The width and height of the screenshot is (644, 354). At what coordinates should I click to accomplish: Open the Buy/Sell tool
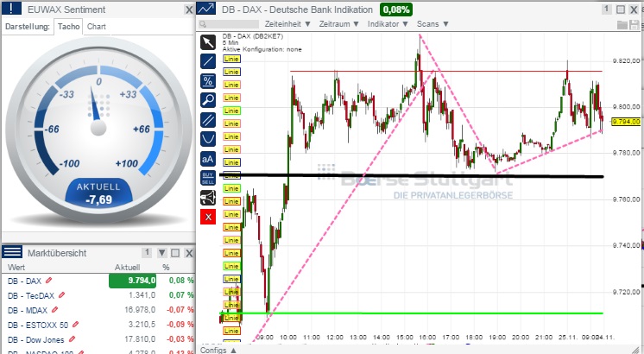[208, 178]
